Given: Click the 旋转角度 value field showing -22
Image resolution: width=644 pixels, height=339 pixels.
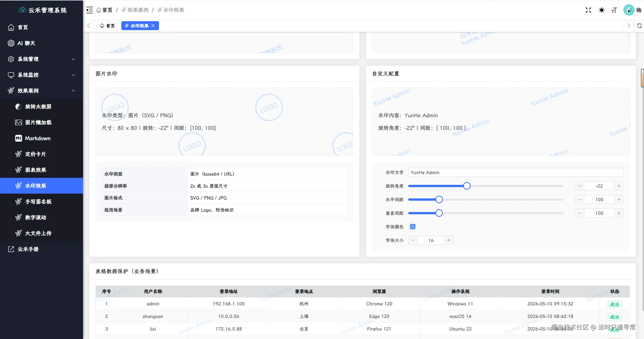Looking at the screenshot, I should [599, 186].
